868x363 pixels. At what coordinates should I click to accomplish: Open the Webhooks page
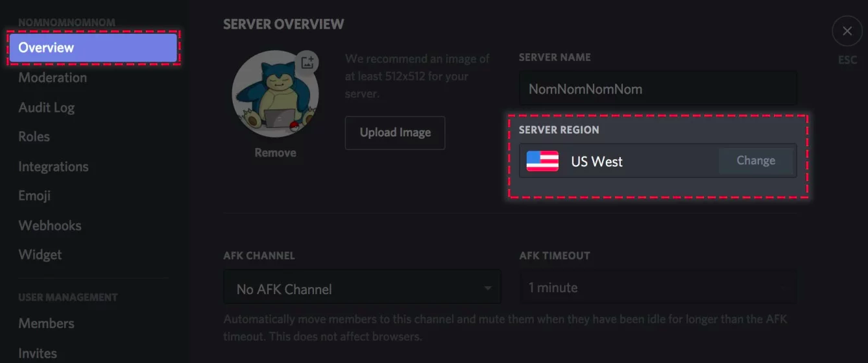tap(50, 225)
